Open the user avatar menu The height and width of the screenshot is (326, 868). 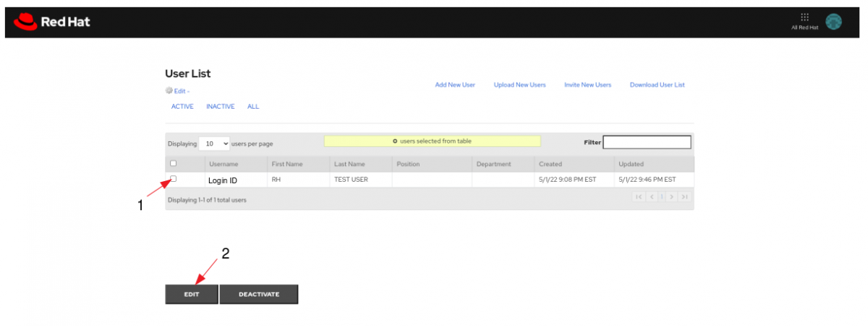(x=833, y=22)
